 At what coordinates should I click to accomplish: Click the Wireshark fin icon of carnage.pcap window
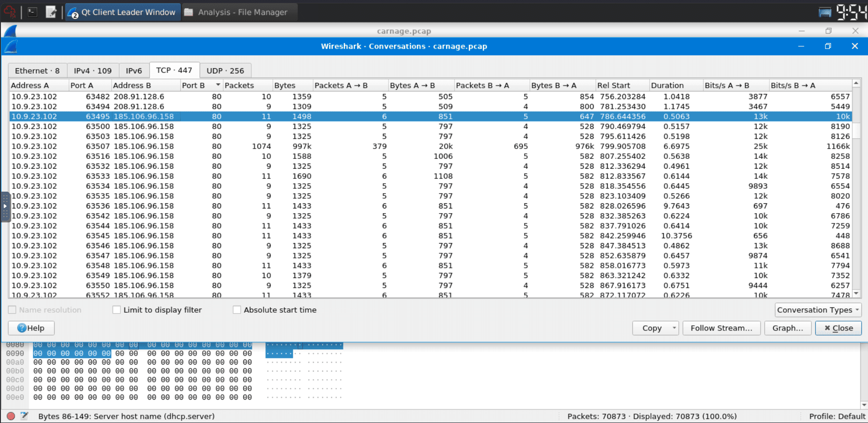pos(10,31)
